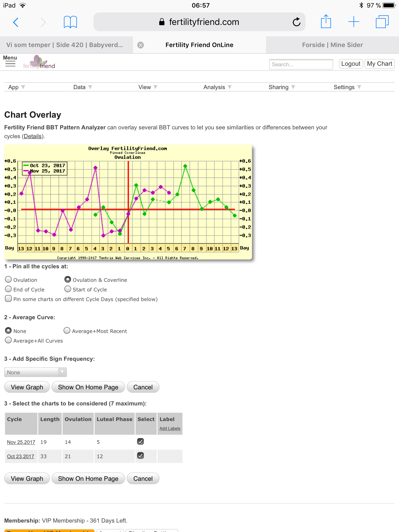Open the Add Labels link
The height and width of the screenshot is (532, 399).
[x=170, y=428]
